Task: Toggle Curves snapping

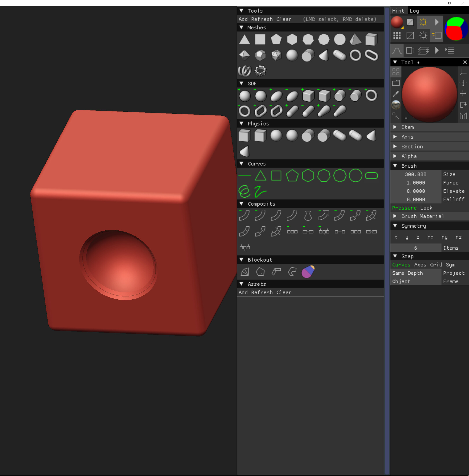Action: (401, 265)
